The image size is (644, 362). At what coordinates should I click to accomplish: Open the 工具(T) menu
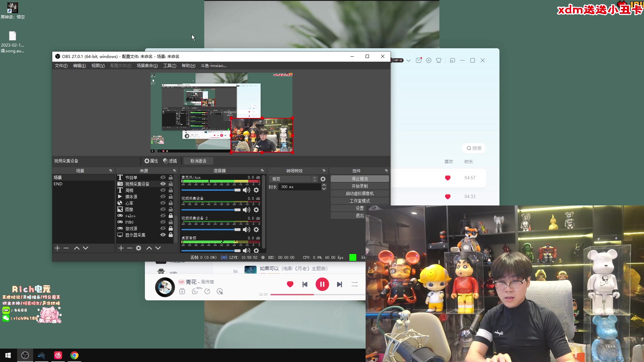tap(169, 66)
